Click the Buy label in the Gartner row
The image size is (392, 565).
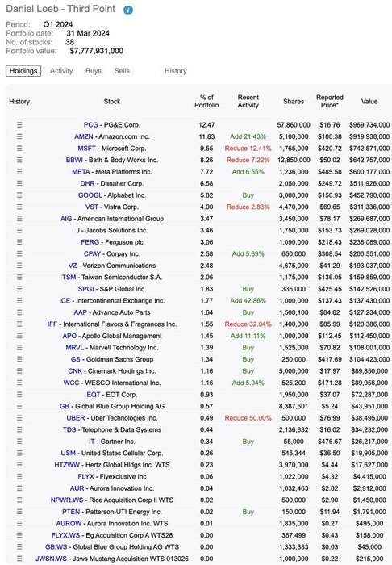[248, 442]
